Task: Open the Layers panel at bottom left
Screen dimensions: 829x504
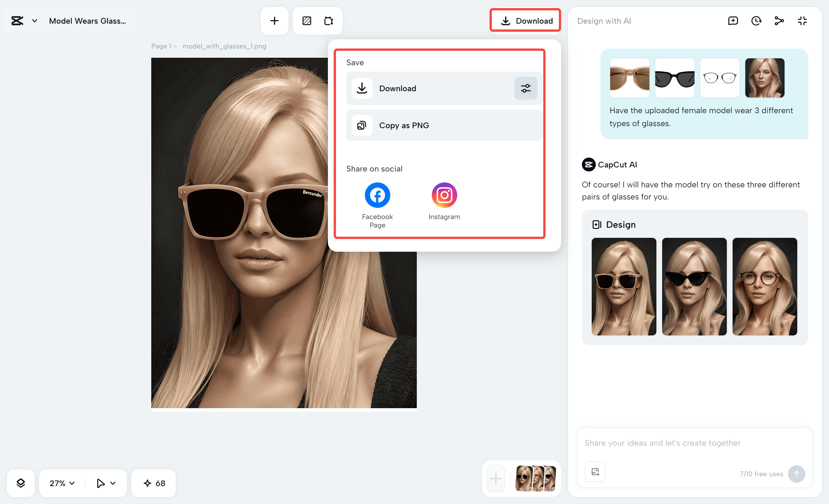Action: point(20,483)
